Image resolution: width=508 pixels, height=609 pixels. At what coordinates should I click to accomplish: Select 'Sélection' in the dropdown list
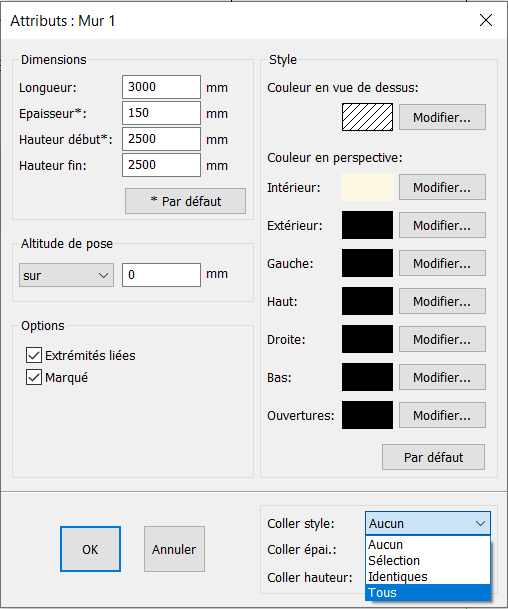coord(428,560)
